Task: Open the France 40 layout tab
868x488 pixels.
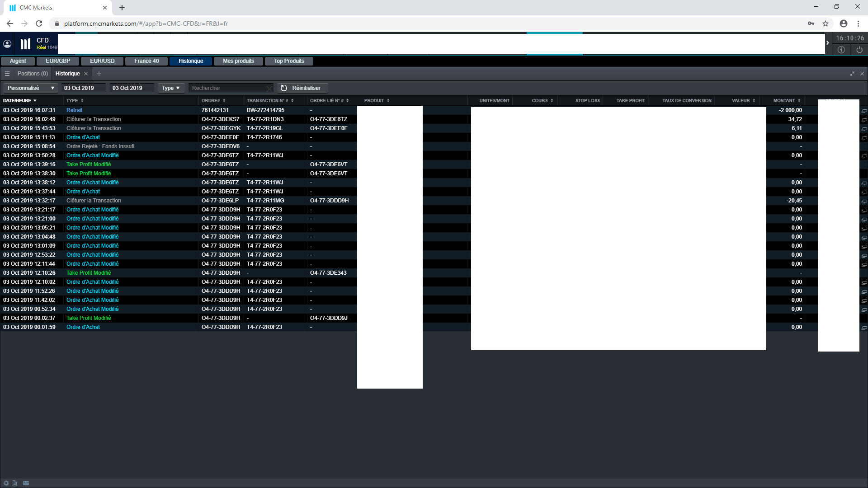Action: coord(146,61)
